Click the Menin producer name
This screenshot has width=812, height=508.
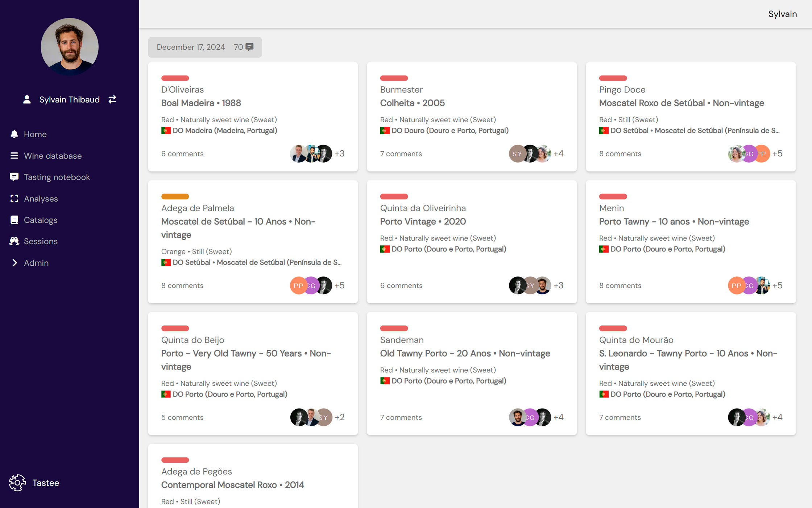612,208
